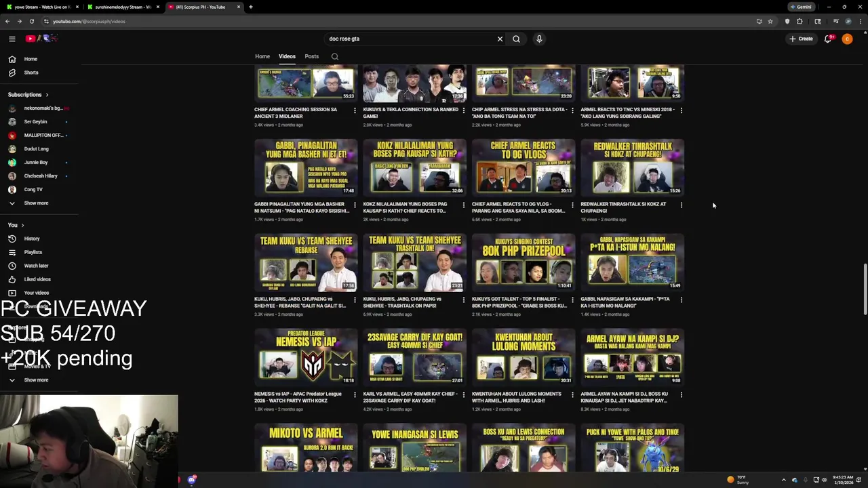Open Gabbi Napasigaw sa Kakampi thumbnail
Viewport: 868px width, 488px height.
tap(632, 263)
